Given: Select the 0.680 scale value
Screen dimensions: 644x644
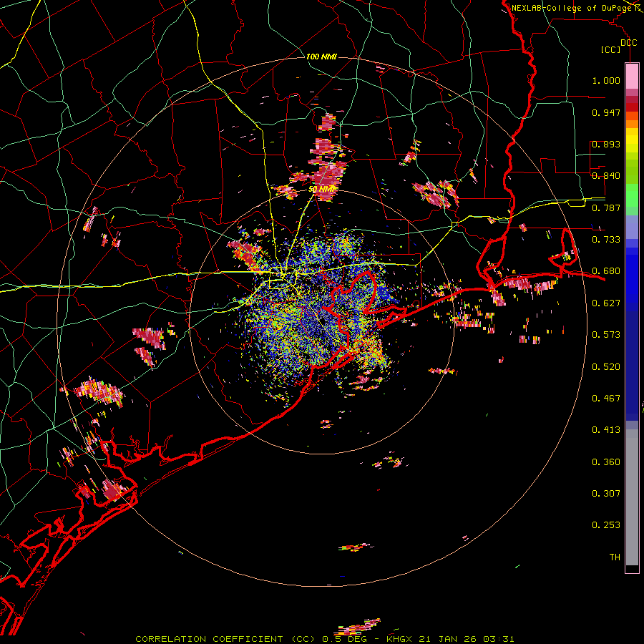Looking at the screenshot, I should (606, 271).
